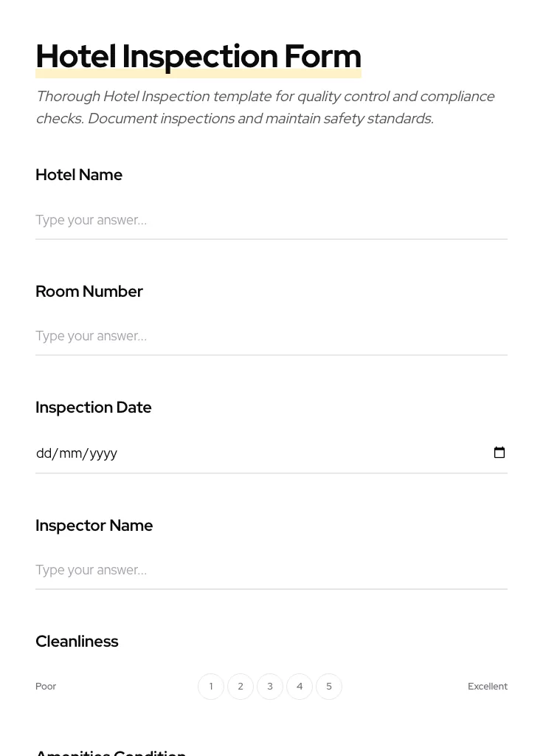Image resolution: width=543 pixels, height=756 pixels.
Task: Click the Amenities Condition heading
Action: 111,752
